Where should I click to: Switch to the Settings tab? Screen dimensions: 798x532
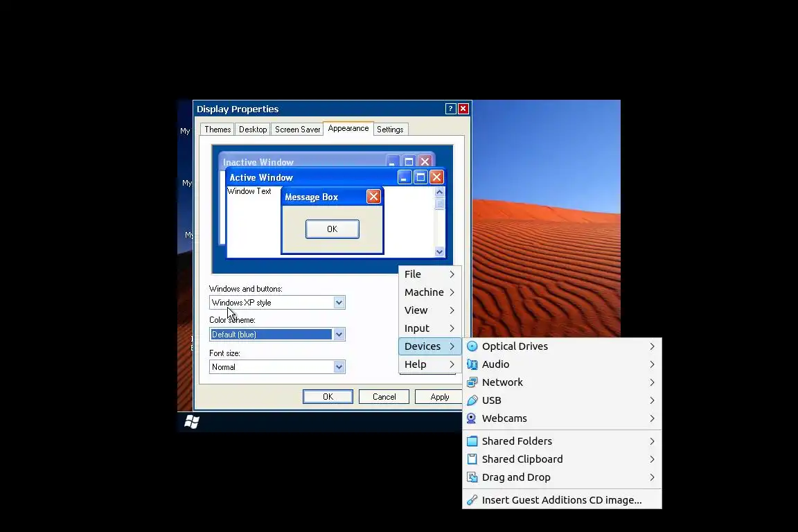click(391, 130)
